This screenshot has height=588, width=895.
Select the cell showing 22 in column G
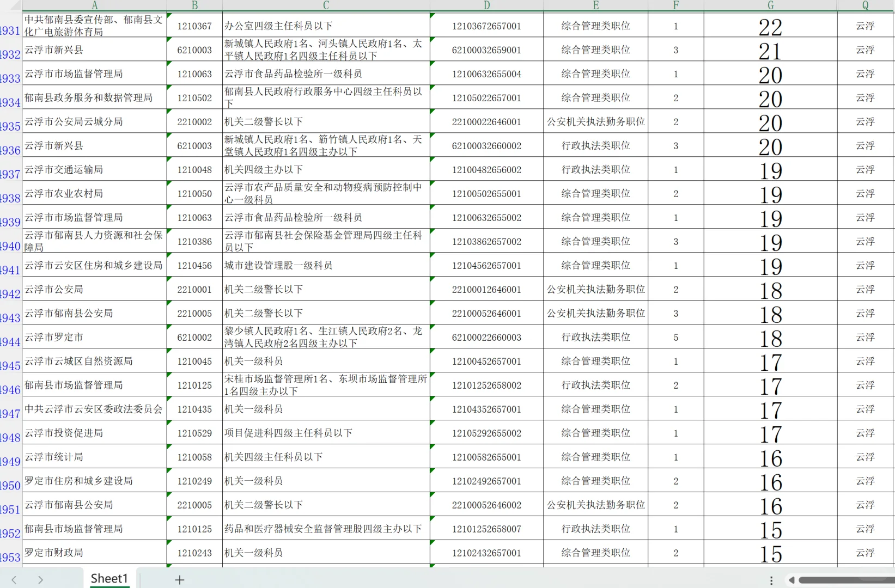[x=770, y=26]
